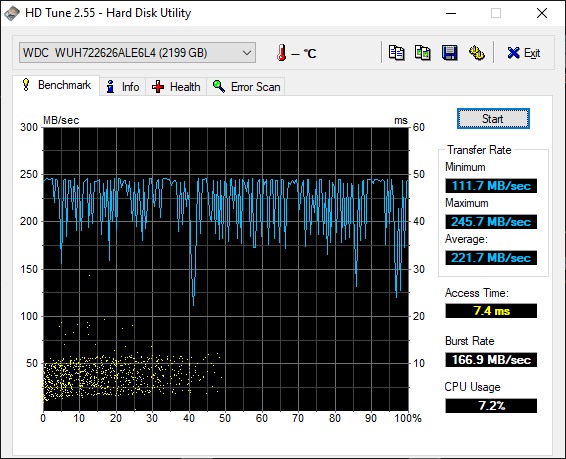Open options via the yellow tools icon
This screenshot has height=459, width=566.
pos(476,53)
